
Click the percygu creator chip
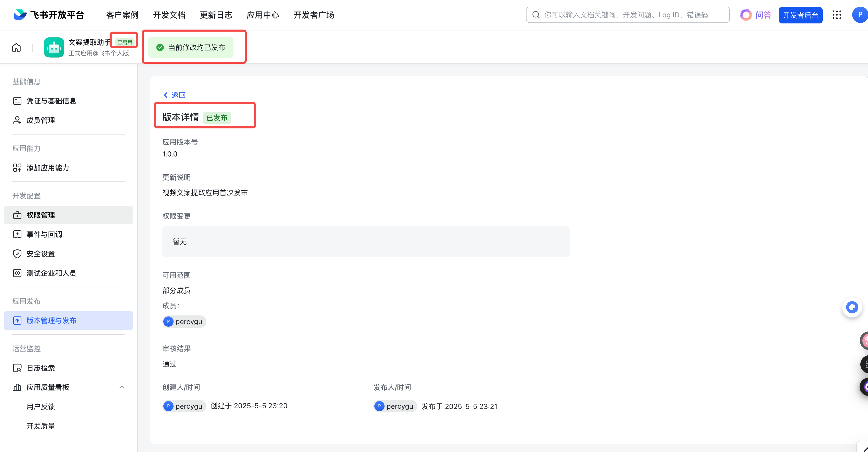click(x=184, y=406)
